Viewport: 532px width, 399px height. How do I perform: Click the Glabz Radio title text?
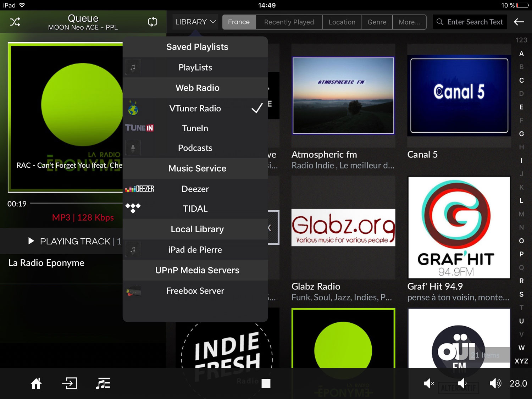click(x=316, y=287)
